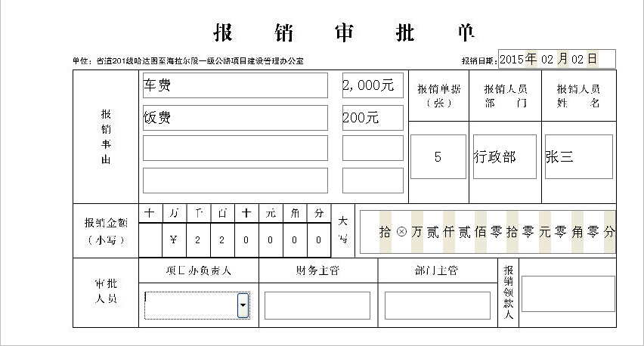Click inside the 项目办负责人 combo box text area
Image resolution: width=644 pixels, height=346 pixels.
pos(190,305)
